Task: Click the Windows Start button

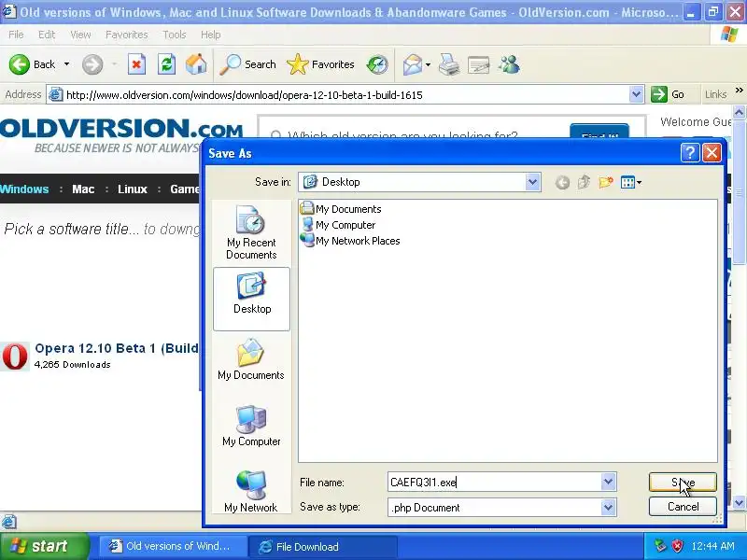Action: point(44,546)
